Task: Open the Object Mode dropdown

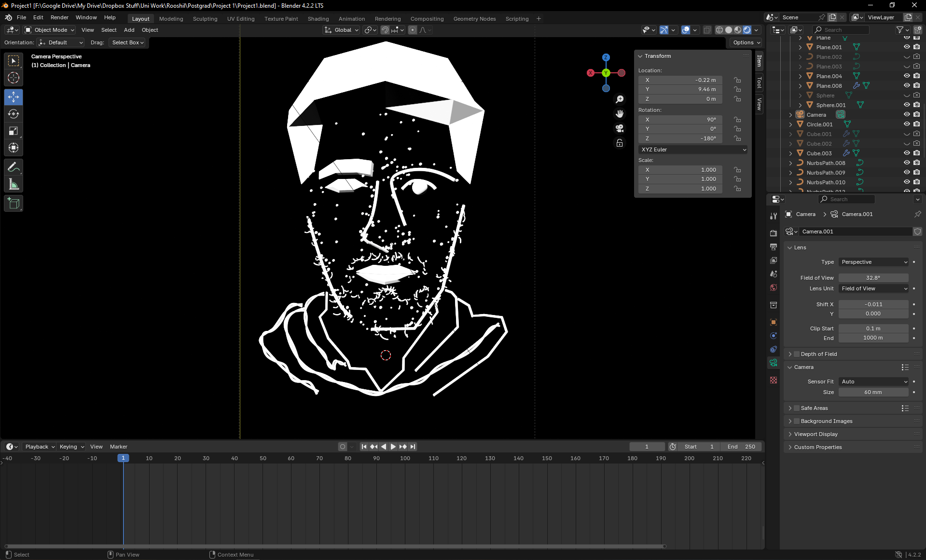Action: [x=50, y=30]
